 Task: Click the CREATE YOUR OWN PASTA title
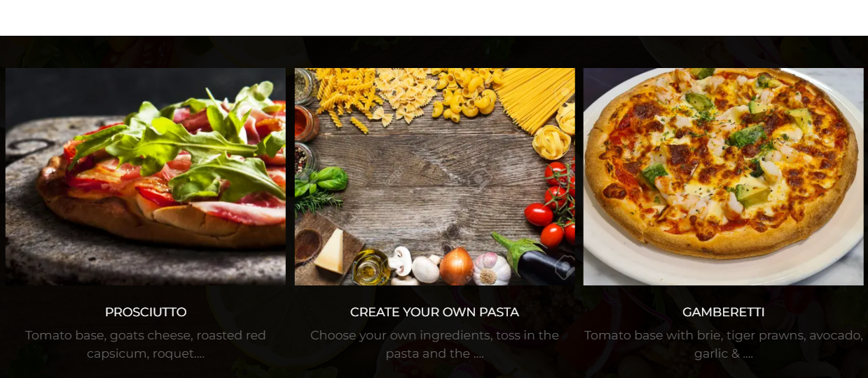click(434, 312)
